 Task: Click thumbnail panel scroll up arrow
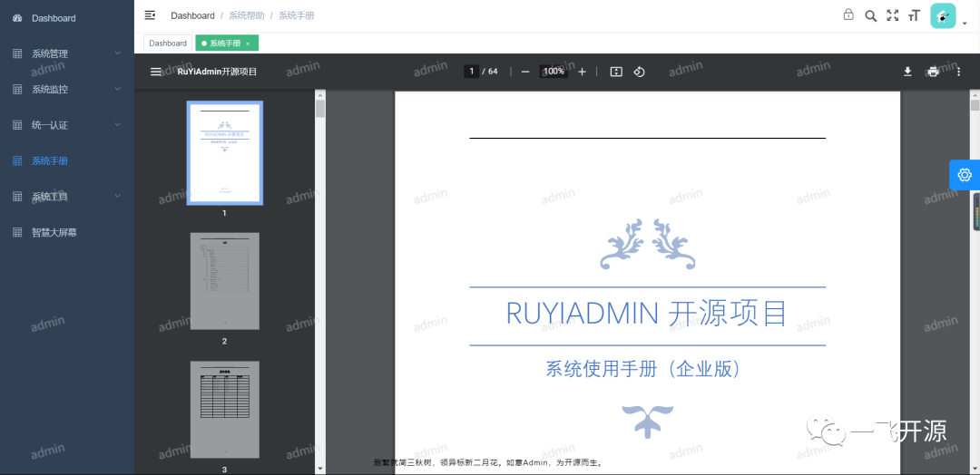pos(320,95)
